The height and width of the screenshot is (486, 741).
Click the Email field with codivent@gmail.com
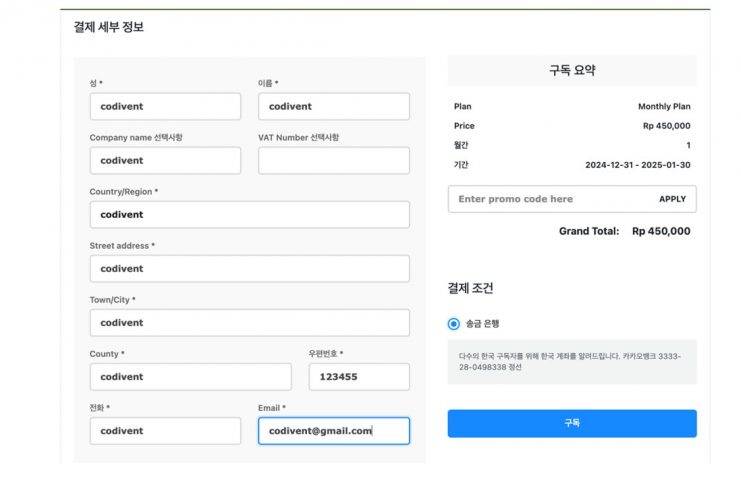[333, 431]
